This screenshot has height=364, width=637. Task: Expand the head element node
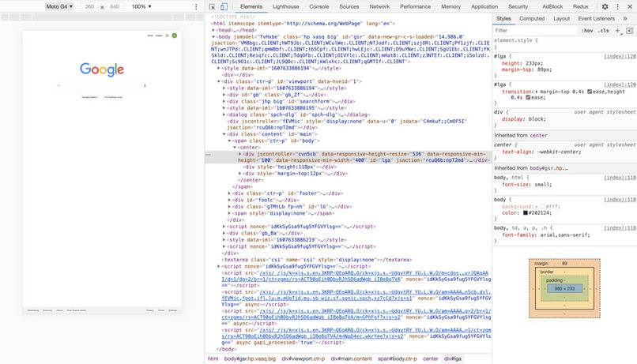pos(213,30)
